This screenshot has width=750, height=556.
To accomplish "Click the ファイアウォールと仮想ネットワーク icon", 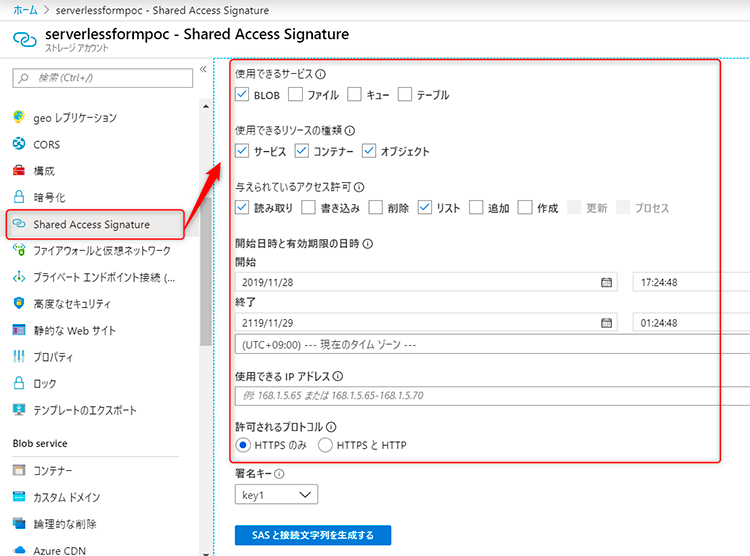I will pyautogui.click(x=19, y=250).
